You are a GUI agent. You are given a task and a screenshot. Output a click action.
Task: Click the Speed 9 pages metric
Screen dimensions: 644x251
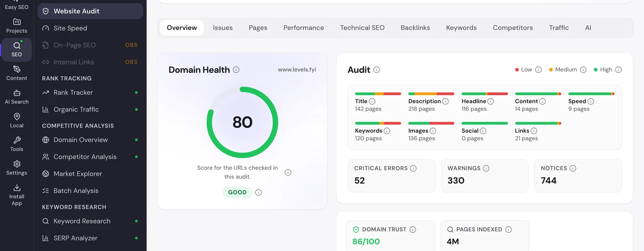point(591,102)
